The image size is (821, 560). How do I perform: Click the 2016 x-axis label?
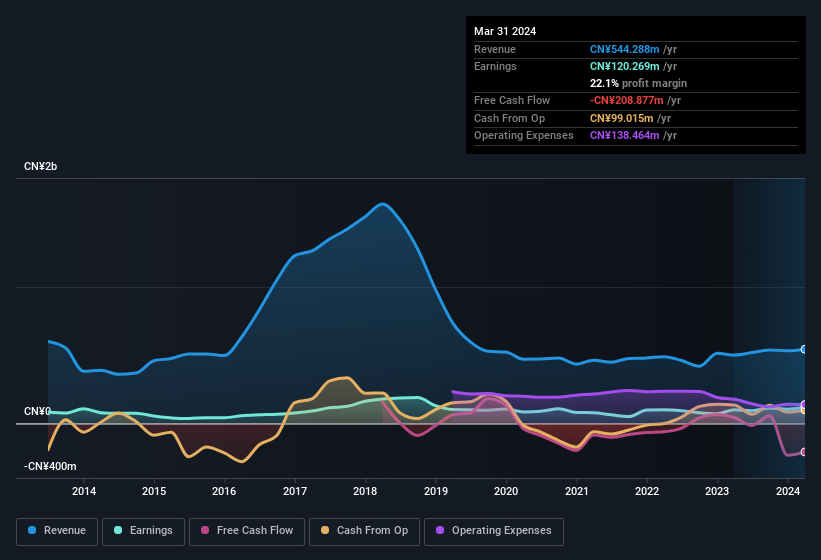click(x=224, y=491)
